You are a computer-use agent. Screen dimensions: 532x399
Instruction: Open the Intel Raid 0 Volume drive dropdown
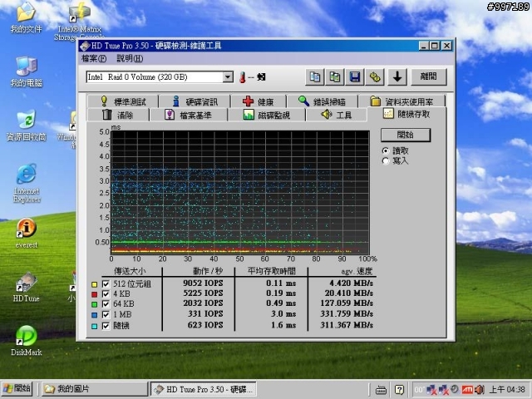pyautogui.click(x=228, y=77)
